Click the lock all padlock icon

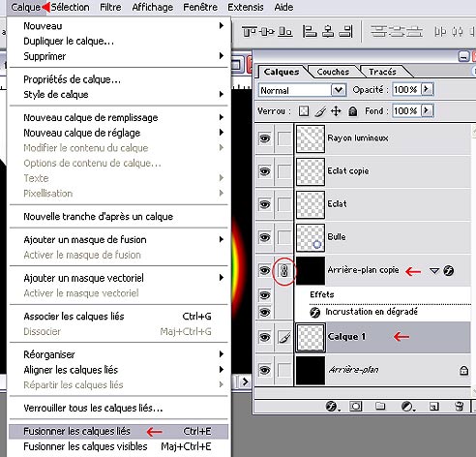pyautogui.click(x=353, y=111)
